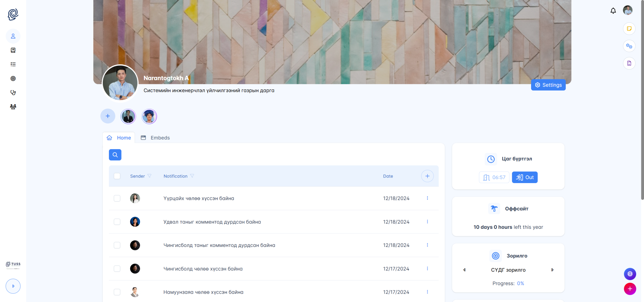Viewport: 644px width, 302px height.
Task: Click the checklist tasks sidebar icon
Action: 13,64
